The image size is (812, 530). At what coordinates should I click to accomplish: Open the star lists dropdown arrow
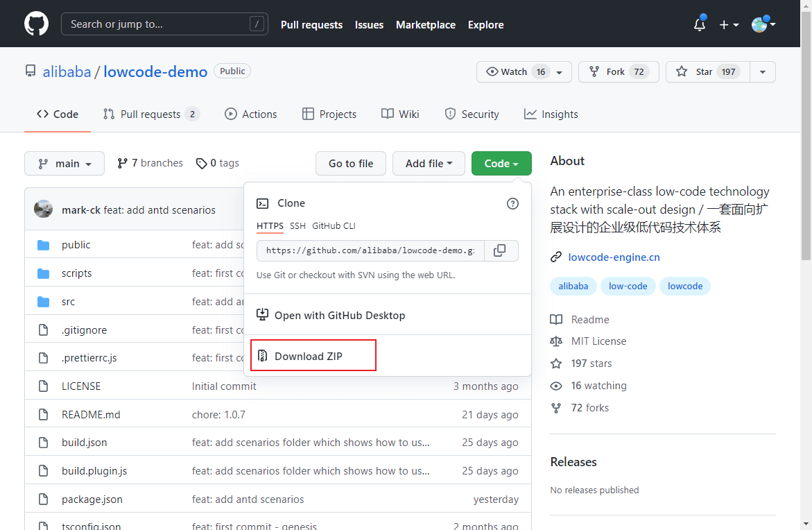tap(762, 71)
